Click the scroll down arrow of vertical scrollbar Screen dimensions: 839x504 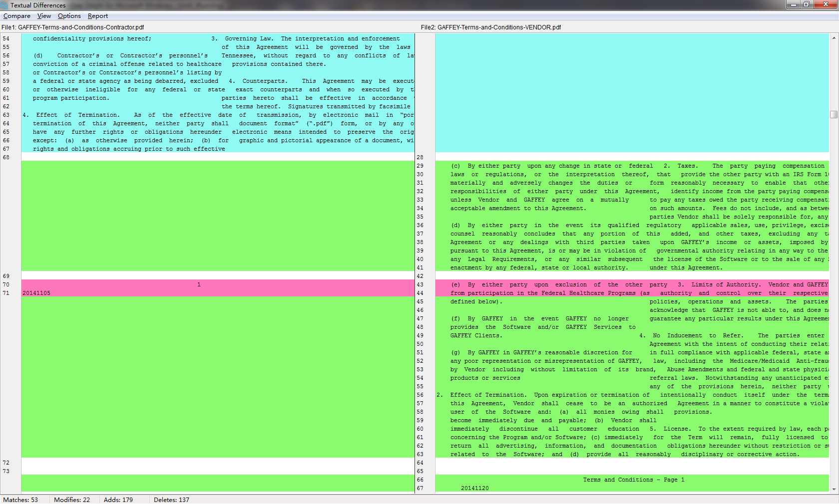click(834, 490)
